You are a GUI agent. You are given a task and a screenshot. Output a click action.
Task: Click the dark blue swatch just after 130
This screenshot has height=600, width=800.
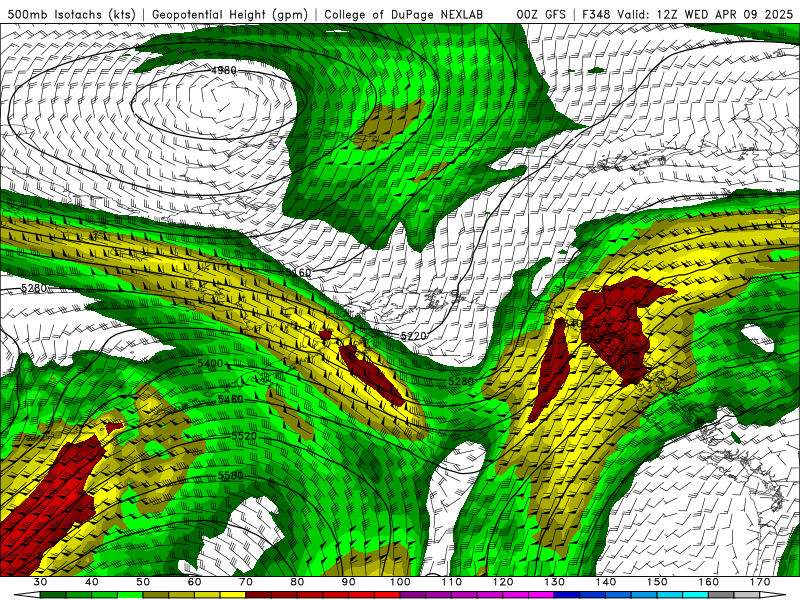coord(567,595)
